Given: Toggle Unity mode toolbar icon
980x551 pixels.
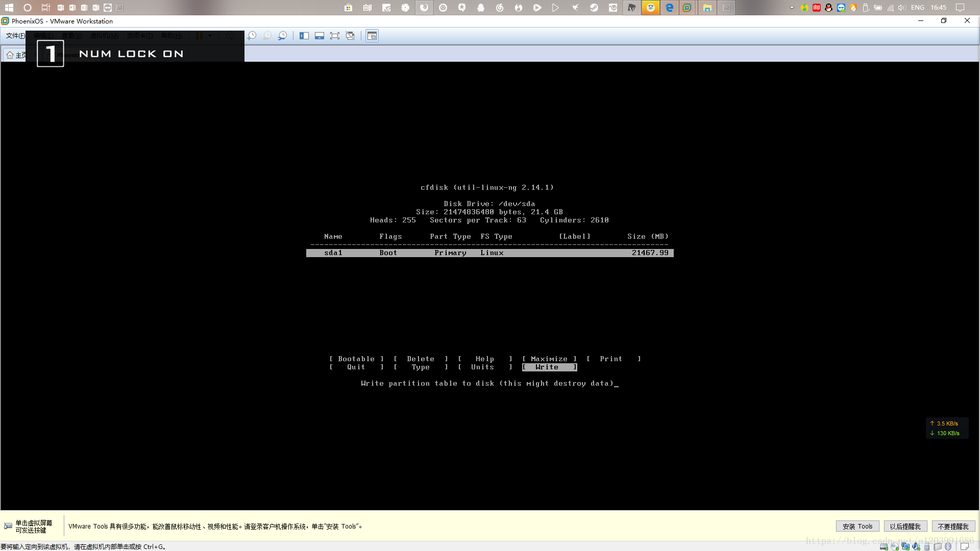Looking at the screenshot, I should point(350,36).
